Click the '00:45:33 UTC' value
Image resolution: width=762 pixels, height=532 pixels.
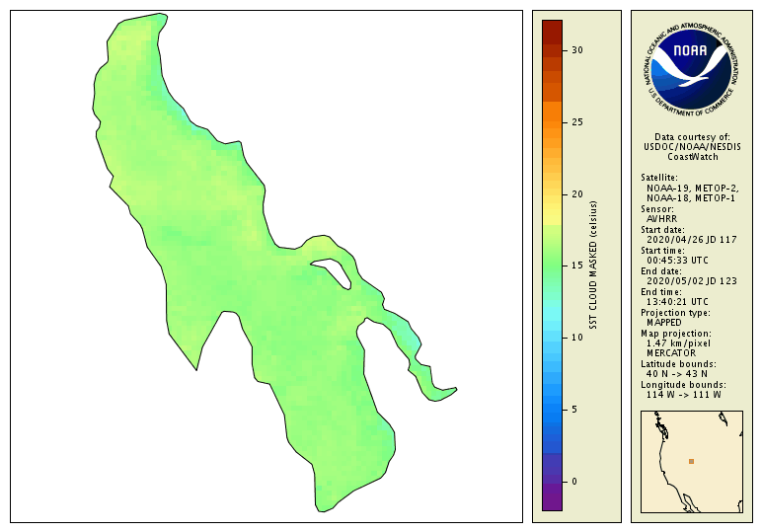tap(677, 261)
